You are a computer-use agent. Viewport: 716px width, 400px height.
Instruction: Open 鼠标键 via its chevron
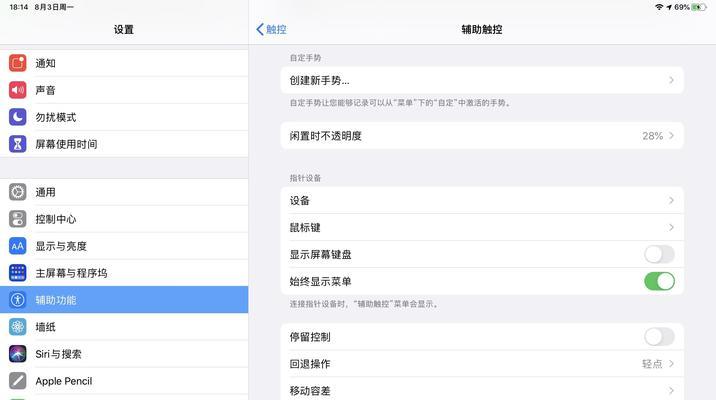[671, 227]
